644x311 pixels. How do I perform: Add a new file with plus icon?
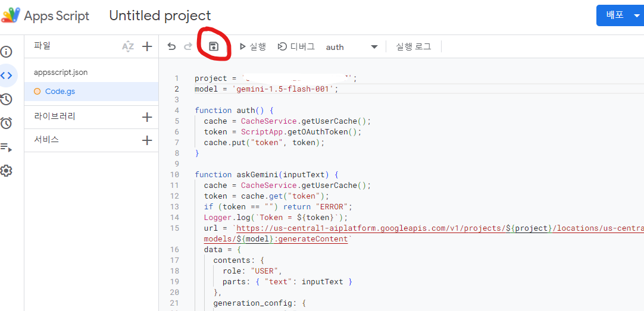pos(146,47)
